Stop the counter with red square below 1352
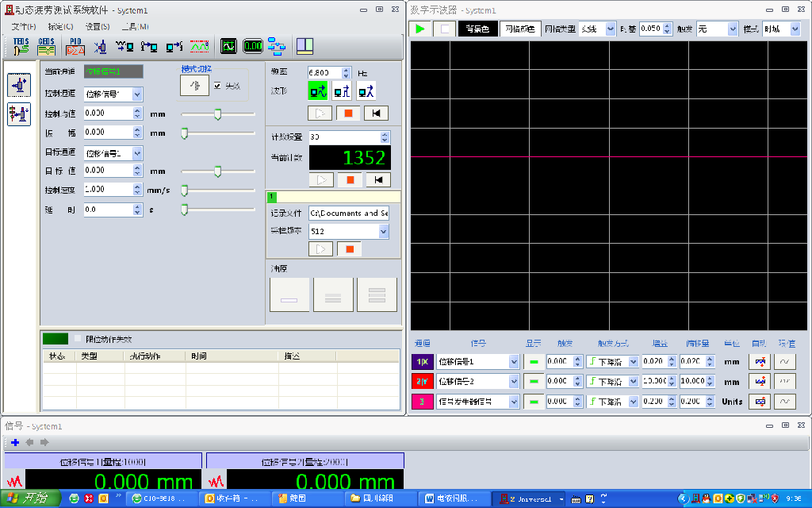The image size is (812, 508). [350, 180]
